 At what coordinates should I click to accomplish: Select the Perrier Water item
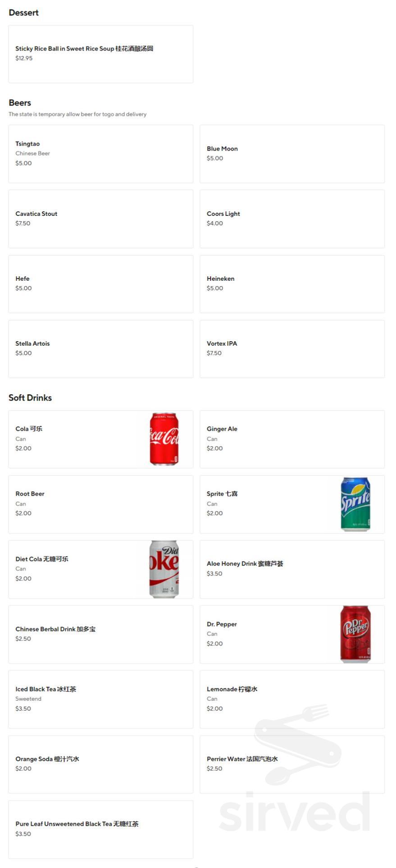point(292,764)
